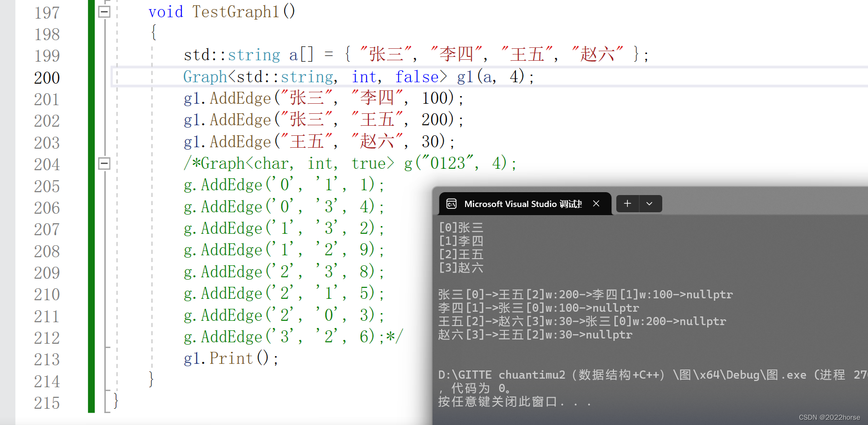Viewport: 868px width, 425px height.
Task: Click the g1.Print() call on line 213
Action: click(231, 358)
